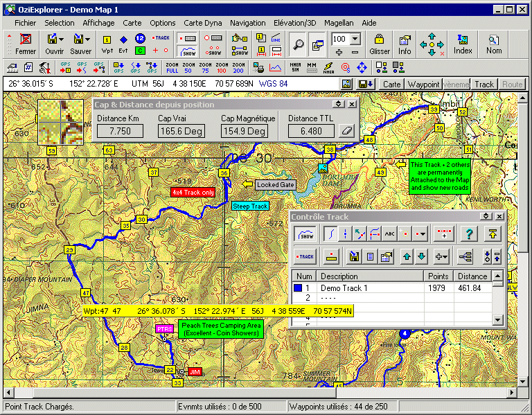Click the hash grid setup icon
This screenshot has height=415, width=532.
(x=28, y=67)
